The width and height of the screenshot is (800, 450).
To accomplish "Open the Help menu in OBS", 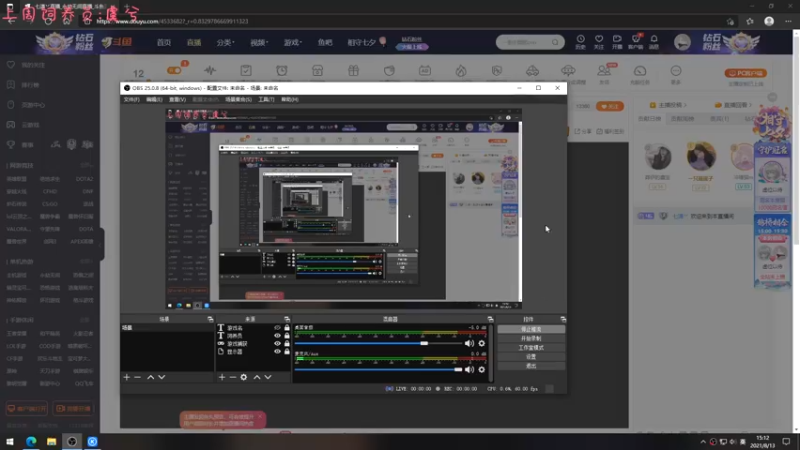I will tap(289, 99).
